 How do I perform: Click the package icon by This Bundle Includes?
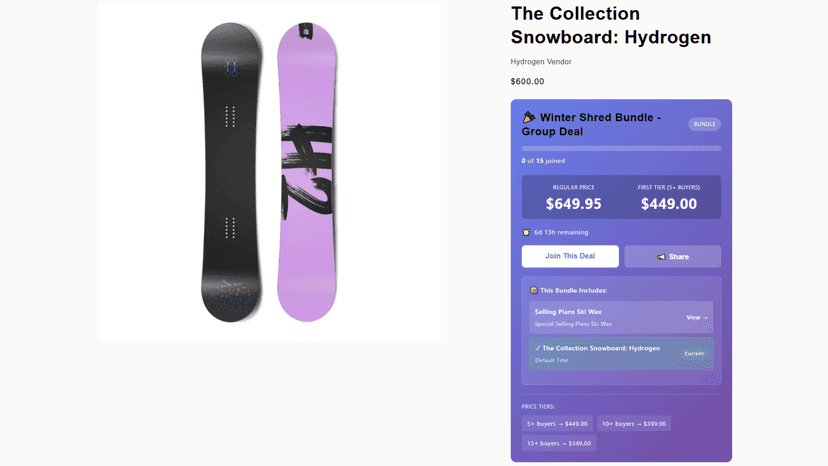point(533,290)
